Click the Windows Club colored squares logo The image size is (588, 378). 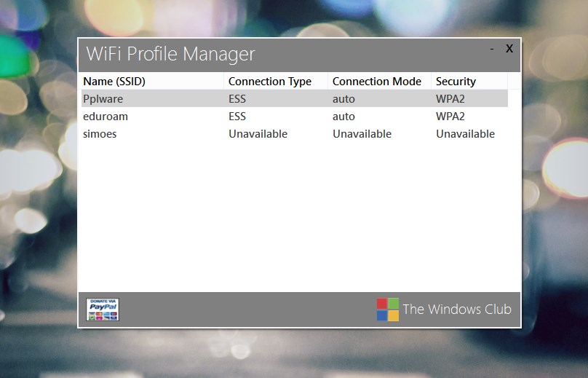388,310
